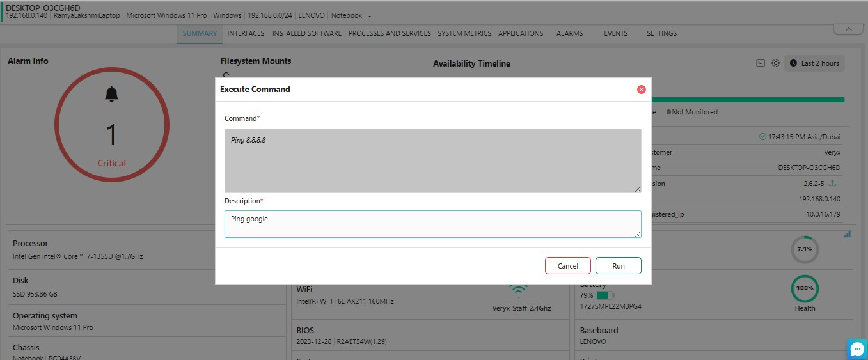This screenshot has height=360, width=868.
Task: Click the terminal execute command icon
Action: pyautogui.click(x=761, y=63)
